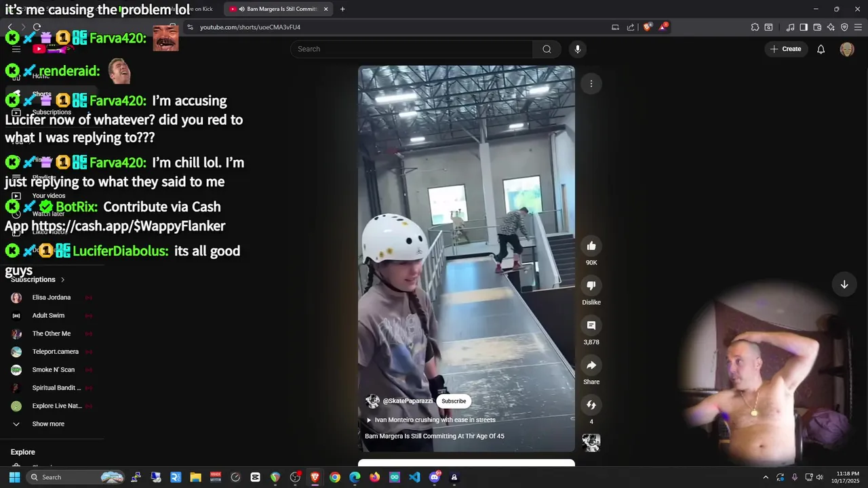The width and height of the screenshot is (868, 488).
Task: Open Brave VPN shield icon
Action: [844, 27]
